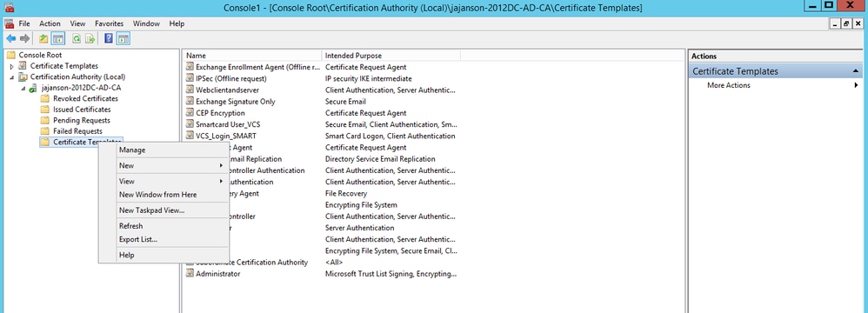868x313 pixels.
Task: Open the View submenu arrow in context menu
Action: click(221, 181)
